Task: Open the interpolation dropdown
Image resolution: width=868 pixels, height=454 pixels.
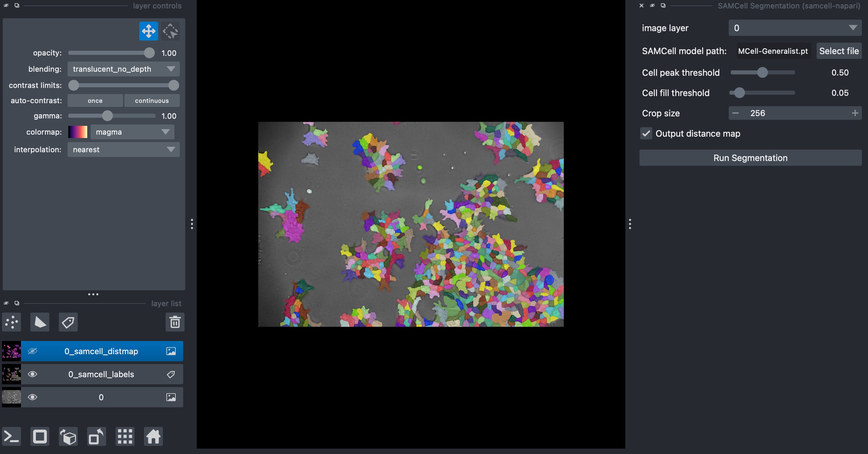Action: (124, 150)
